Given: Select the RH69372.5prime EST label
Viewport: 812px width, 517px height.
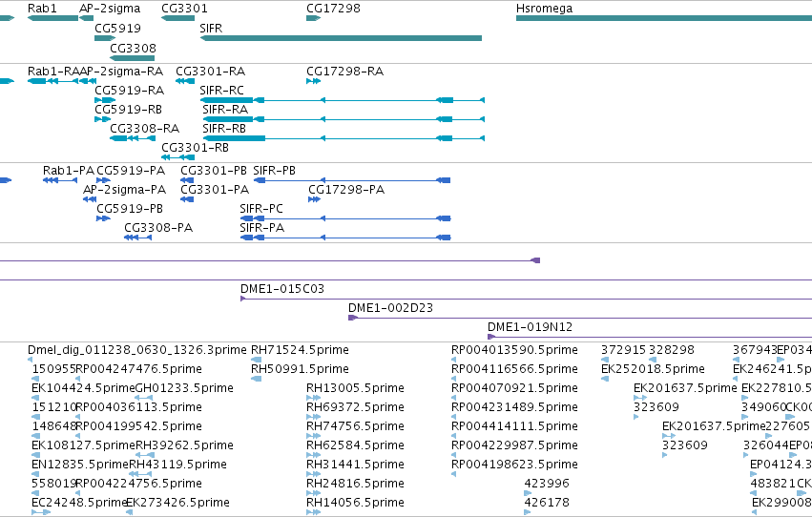Looking at the screenshot, I should [x=355, y=408].
